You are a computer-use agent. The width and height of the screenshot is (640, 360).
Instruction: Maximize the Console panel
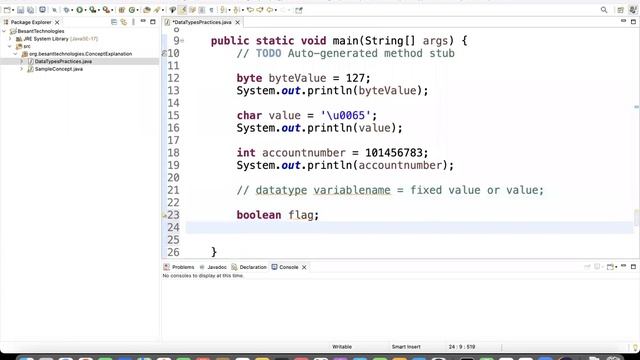(633, 267)
